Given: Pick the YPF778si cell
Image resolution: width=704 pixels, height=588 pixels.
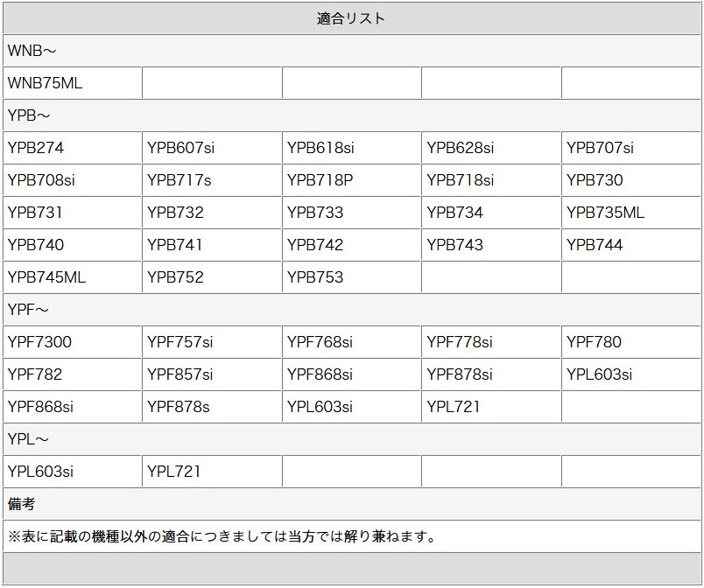Looking at the screenshot, I should pyautogui.click(x=491, y=342).
